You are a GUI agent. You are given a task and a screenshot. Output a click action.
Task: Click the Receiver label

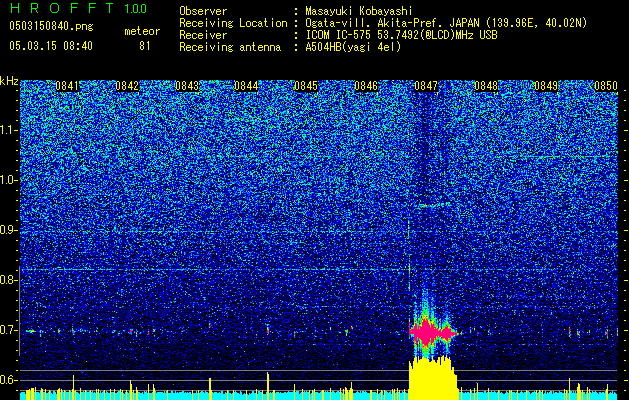pos(203,35)
